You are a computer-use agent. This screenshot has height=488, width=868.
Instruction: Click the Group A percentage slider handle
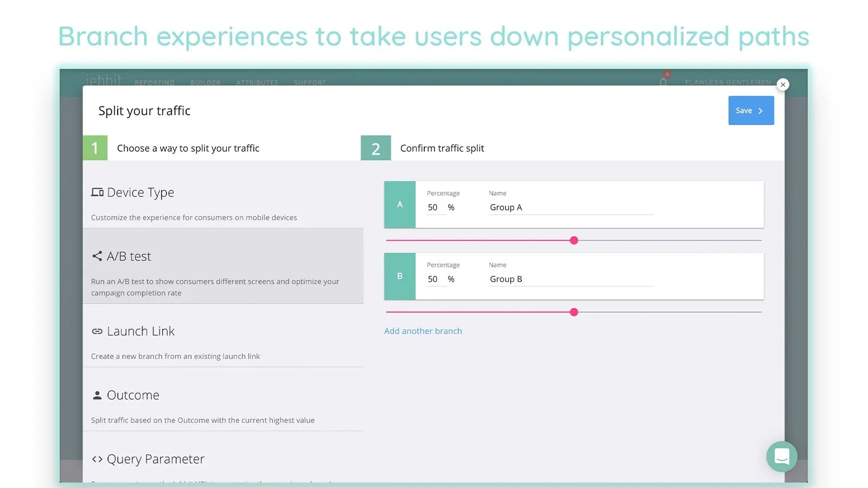574,240
